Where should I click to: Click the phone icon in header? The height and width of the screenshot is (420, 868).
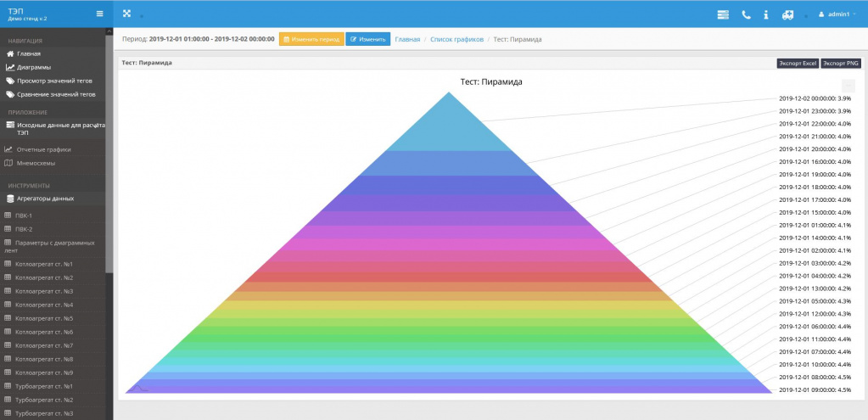click(746, 15)
